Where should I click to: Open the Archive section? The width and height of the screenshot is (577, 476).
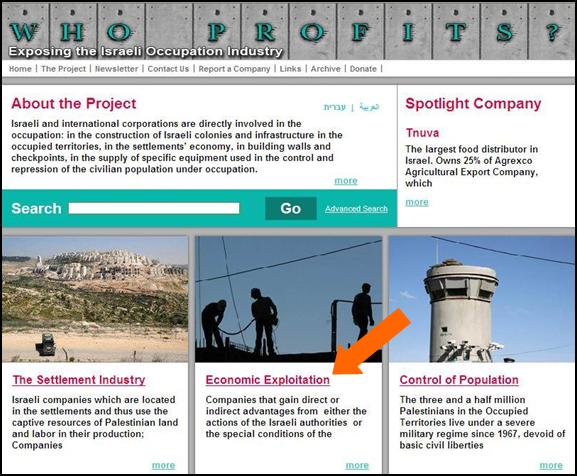[326, 69]
